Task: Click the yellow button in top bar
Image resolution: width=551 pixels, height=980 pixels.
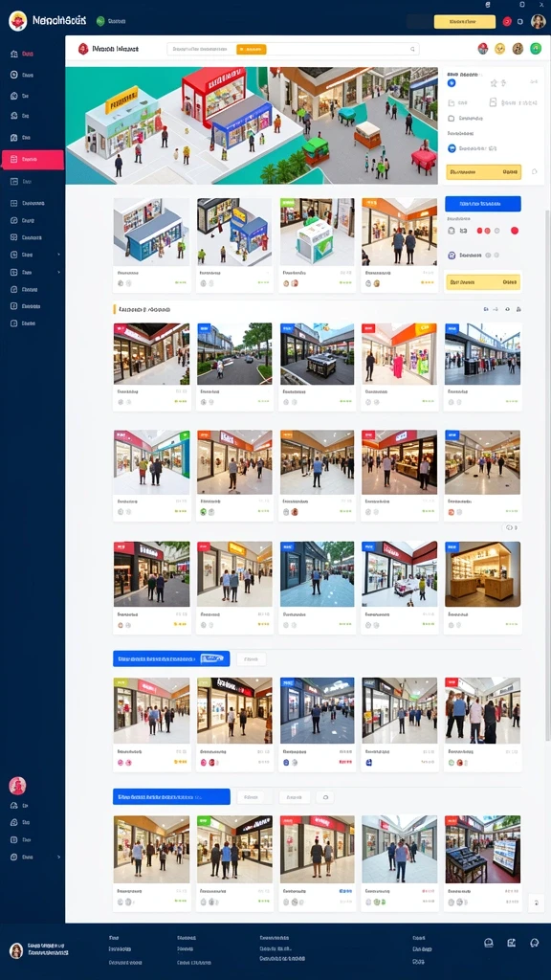Action: point(465,22)
